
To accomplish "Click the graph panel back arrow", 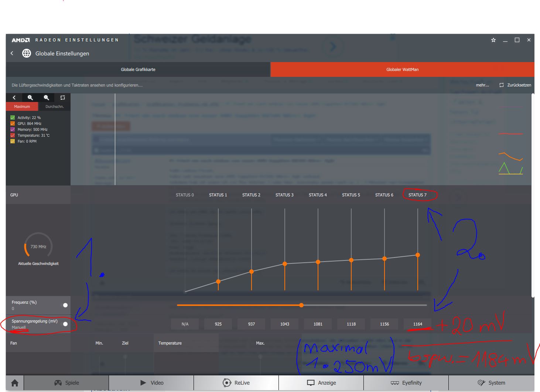I will tap(14, 98).
